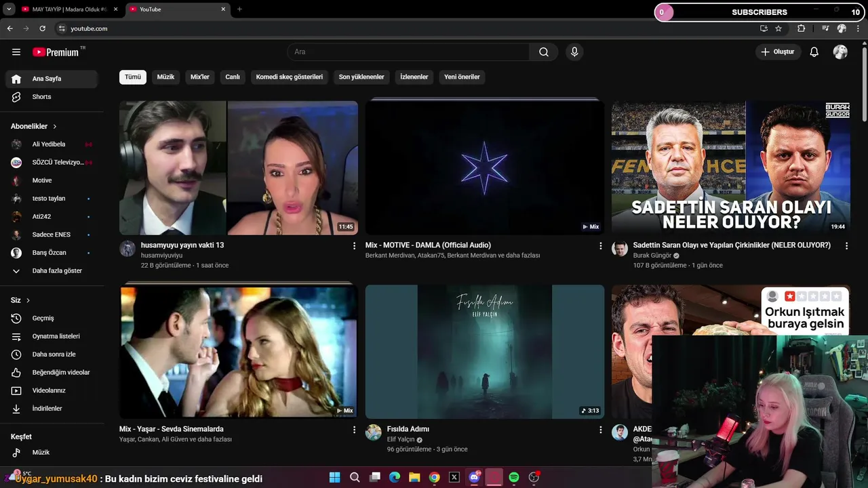Image resolution: width=868 pixels, height=488 pixels.
Task: Type in the Ara search field
Action: coord(408,52)
